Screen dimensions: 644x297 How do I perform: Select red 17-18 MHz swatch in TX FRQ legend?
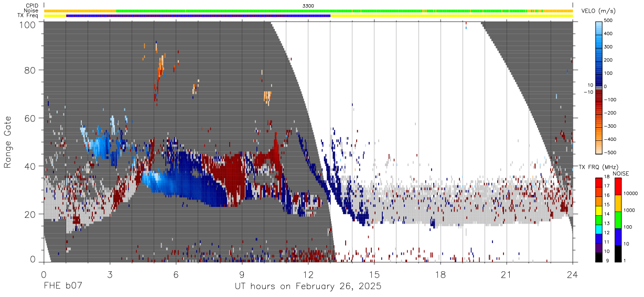pos(598,183)
